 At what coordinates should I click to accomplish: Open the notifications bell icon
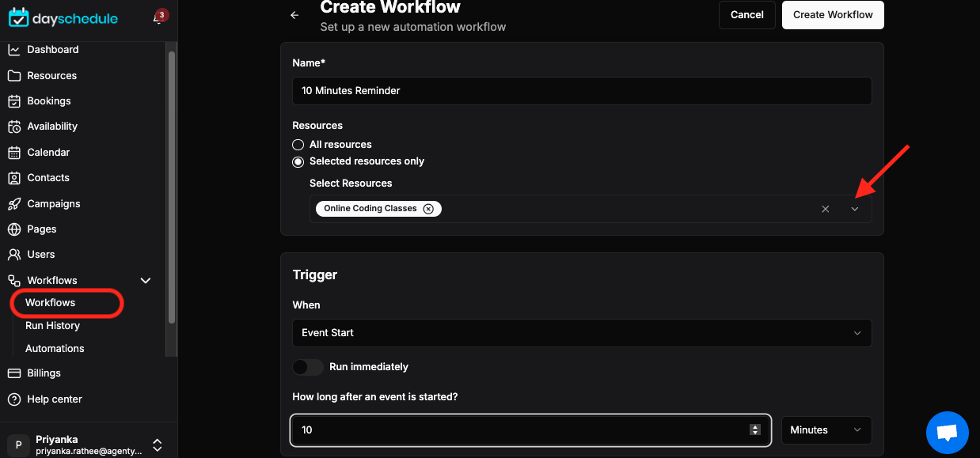tap(158, 18)
